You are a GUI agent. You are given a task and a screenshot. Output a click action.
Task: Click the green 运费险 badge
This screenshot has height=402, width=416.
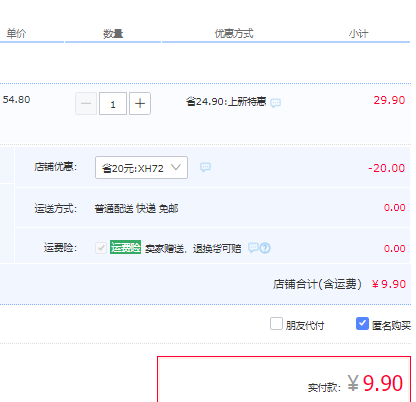tap(125, 247)
